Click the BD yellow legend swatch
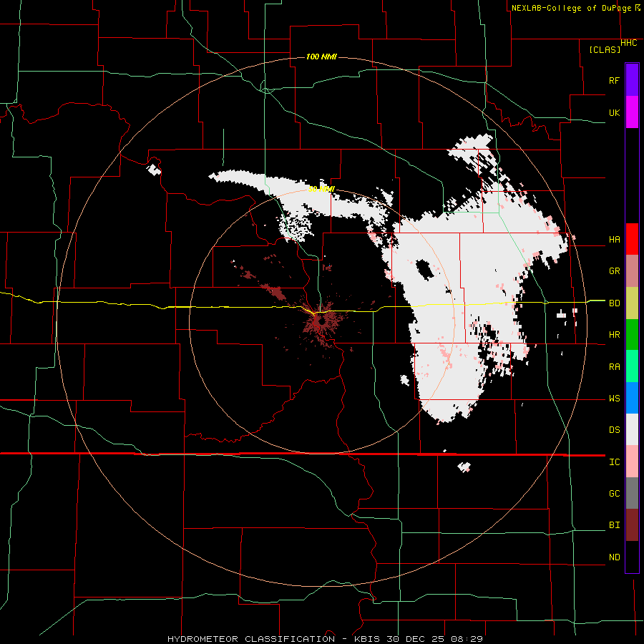The image size is (644, 644). pos(632,303)
